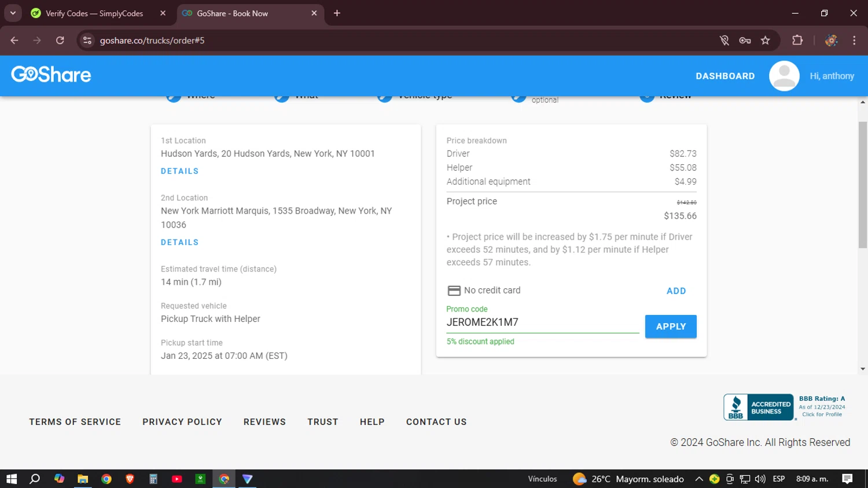Open the volume control in system tray

tap(760, 479)
